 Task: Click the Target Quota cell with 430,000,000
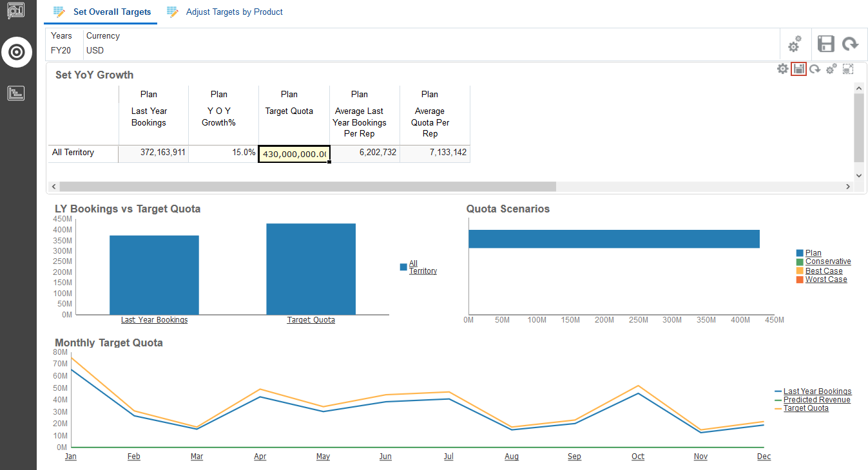(x=294, y=154)
